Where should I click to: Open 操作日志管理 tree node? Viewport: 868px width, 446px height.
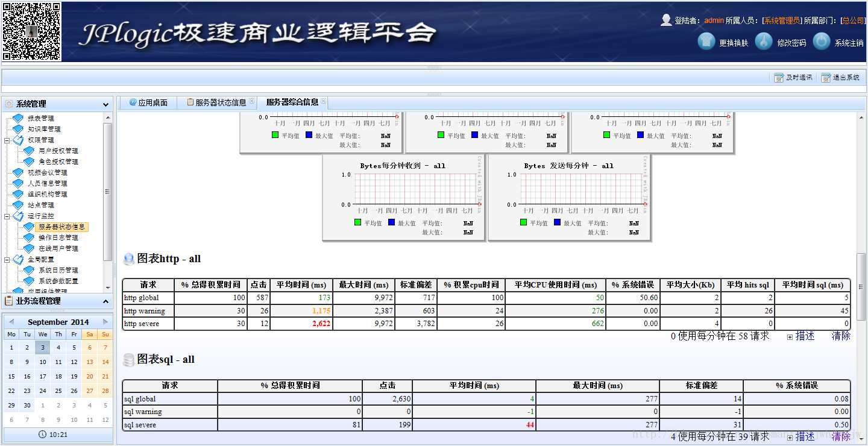click(58, 237)
